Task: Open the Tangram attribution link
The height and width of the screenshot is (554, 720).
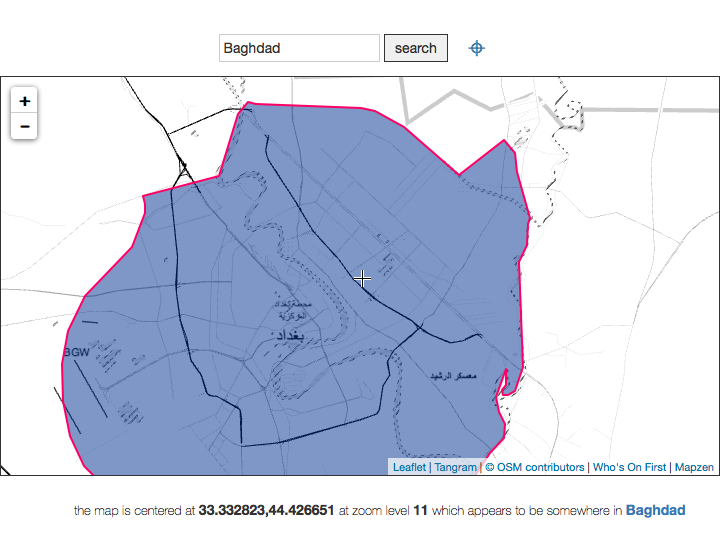Action: [x=456, y=467]
